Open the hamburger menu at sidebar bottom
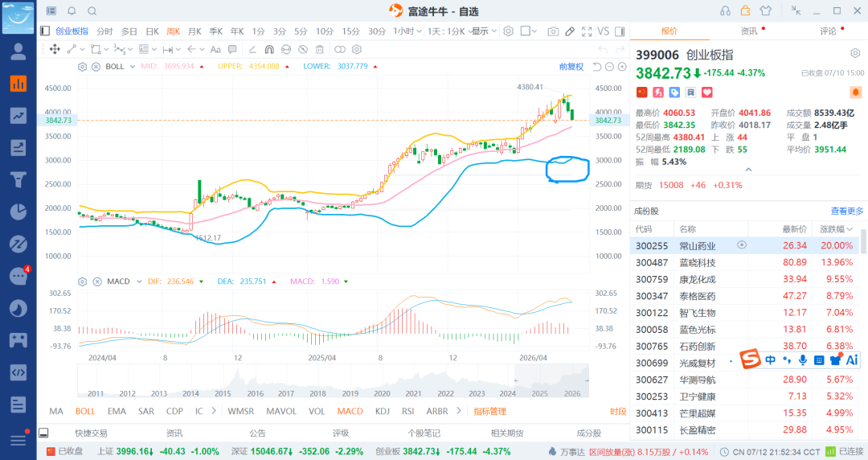 18,440
